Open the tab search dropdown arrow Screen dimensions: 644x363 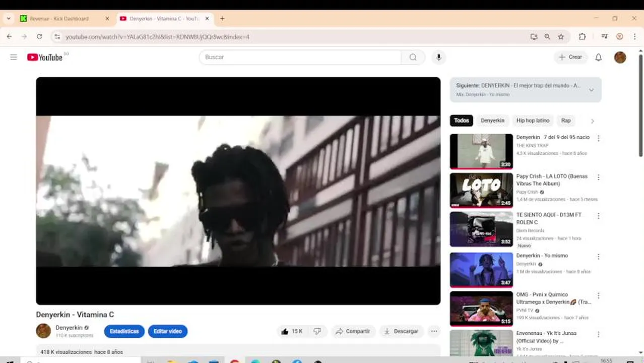(x=9, y=18)
